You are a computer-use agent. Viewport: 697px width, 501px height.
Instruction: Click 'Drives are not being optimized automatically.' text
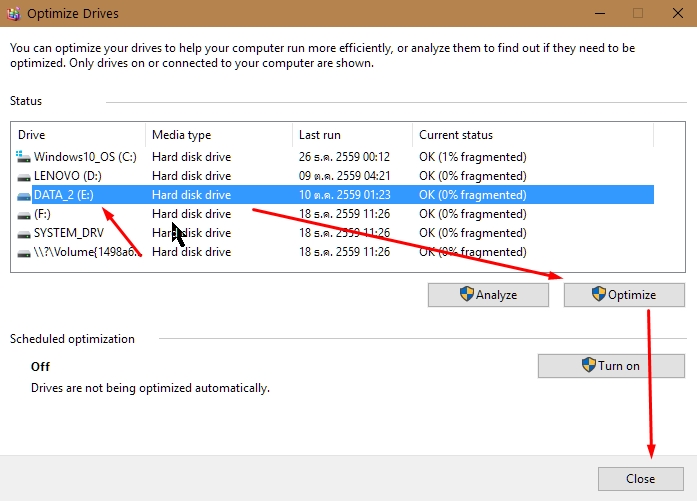click(x=150, y=388)
